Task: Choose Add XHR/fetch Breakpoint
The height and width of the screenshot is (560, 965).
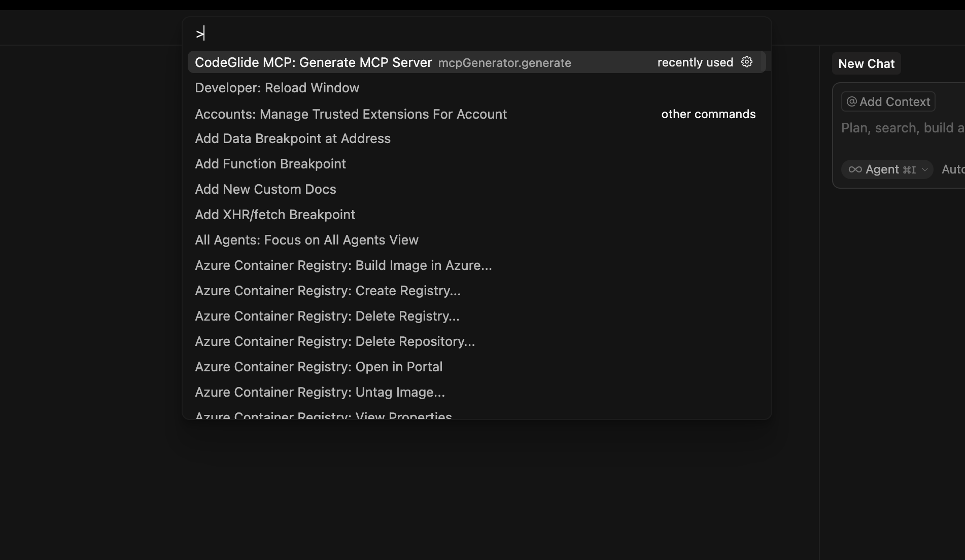Action: (274, 214)
